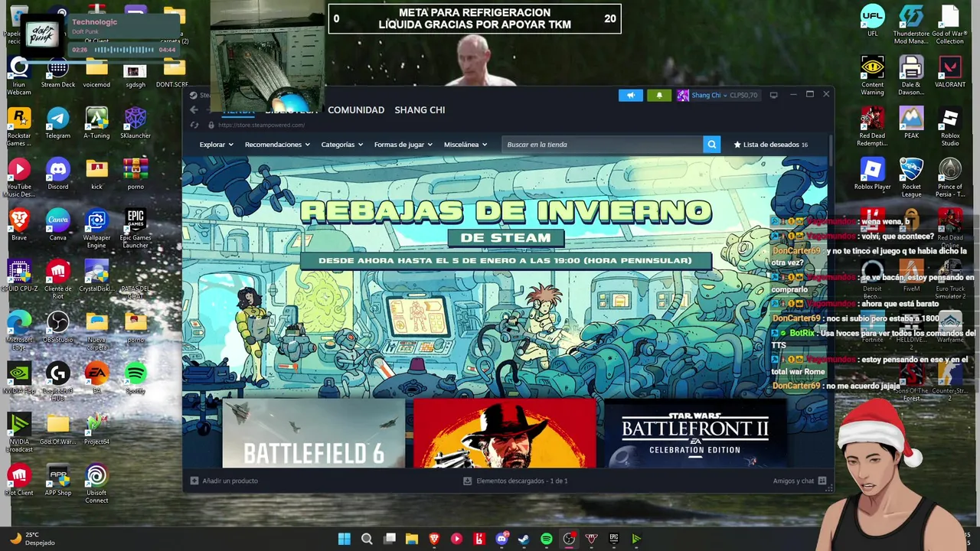Image resolution: width=980 pixels, height=551 pixels.
Task: Click the steampowered store URL text
Action: [x=261, y=125]
